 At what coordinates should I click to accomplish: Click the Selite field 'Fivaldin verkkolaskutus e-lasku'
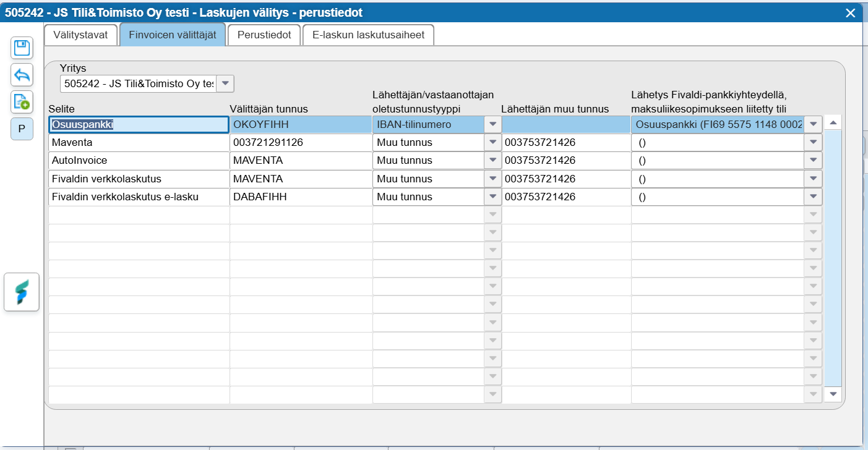click(x=139, y=197)
